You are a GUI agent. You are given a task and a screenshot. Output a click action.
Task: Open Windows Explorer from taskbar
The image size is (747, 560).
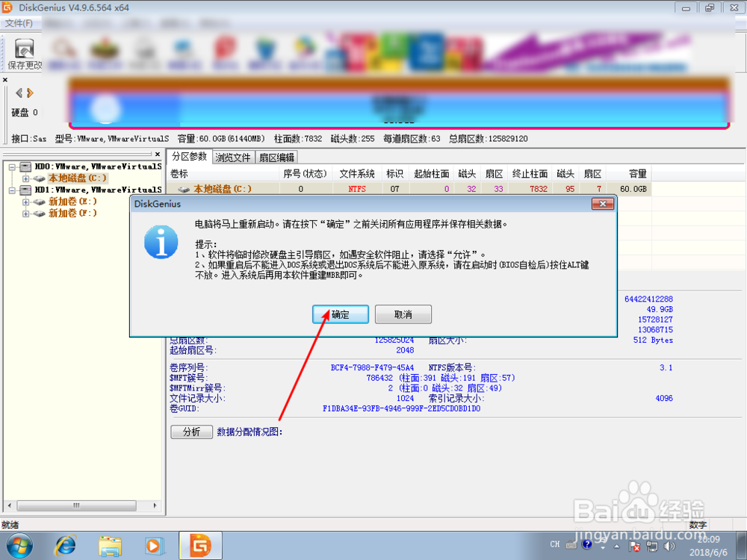point(110,546)
